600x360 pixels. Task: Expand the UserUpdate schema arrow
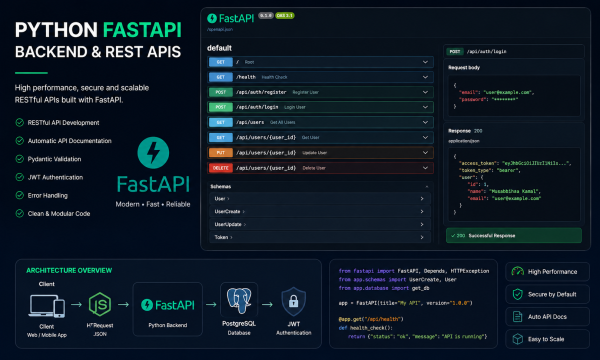pyautogui.click(x=422, y=224)
